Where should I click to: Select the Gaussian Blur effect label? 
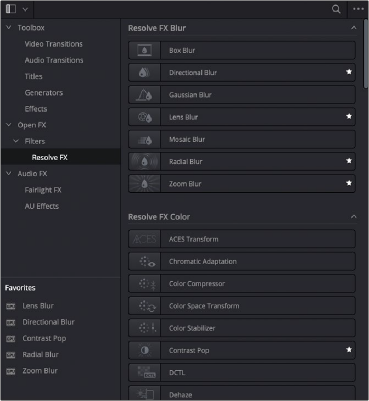(190, 95)
